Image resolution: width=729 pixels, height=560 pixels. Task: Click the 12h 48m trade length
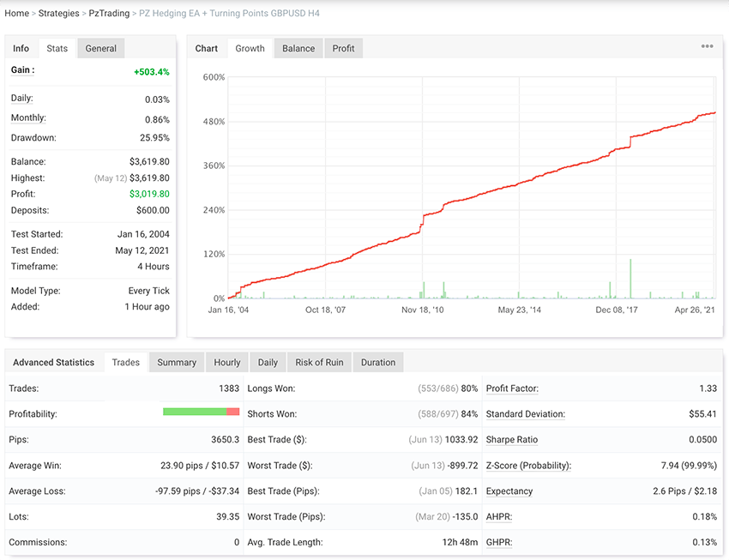(460, 542)
